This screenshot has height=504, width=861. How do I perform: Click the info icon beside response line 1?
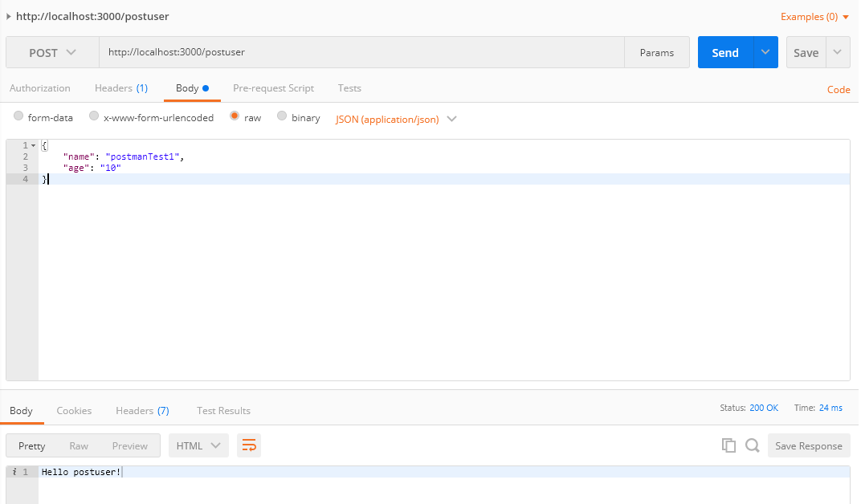click(x=14, y=472)
